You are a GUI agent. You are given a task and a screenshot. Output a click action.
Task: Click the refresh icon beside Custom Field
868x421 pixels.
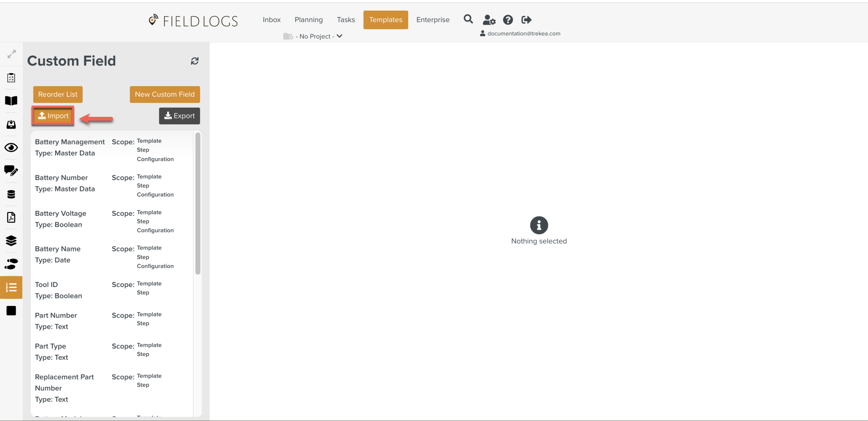[x=194, y=61]
